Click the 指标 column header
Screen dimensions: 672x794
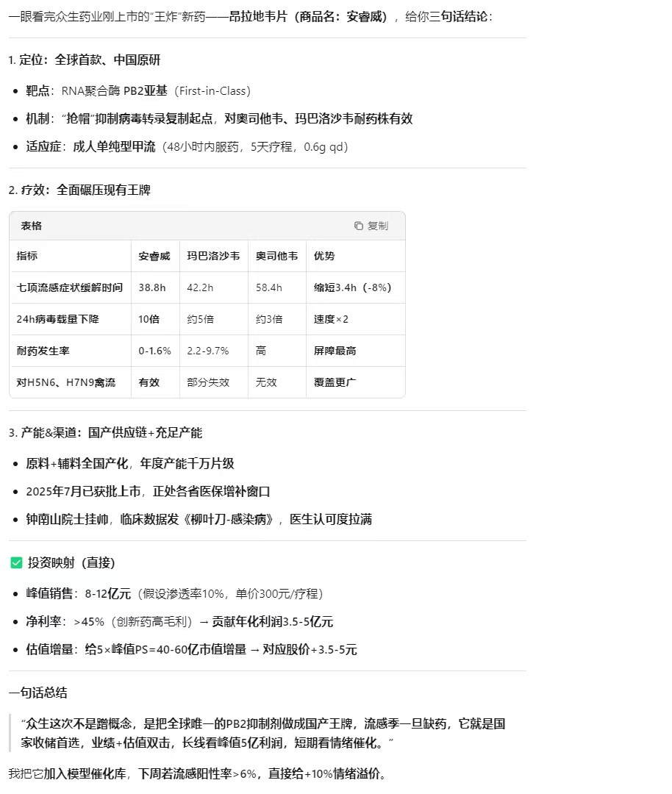(27, 256)
